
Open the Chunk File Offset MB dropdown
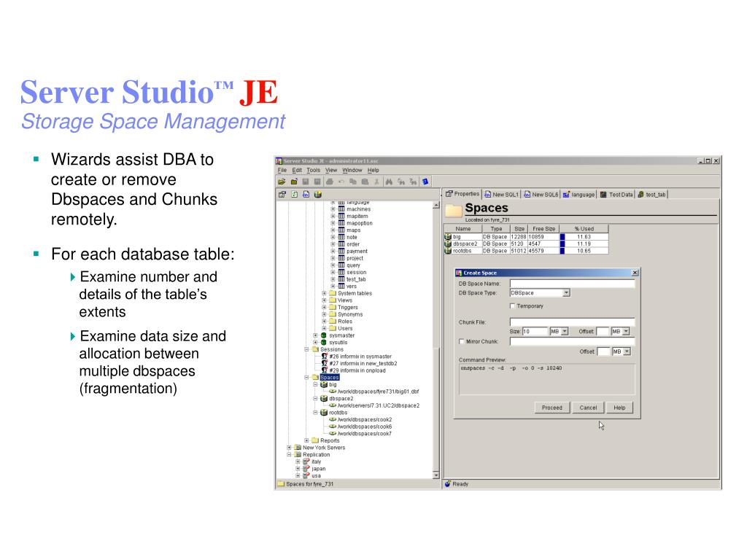(626, 332)
